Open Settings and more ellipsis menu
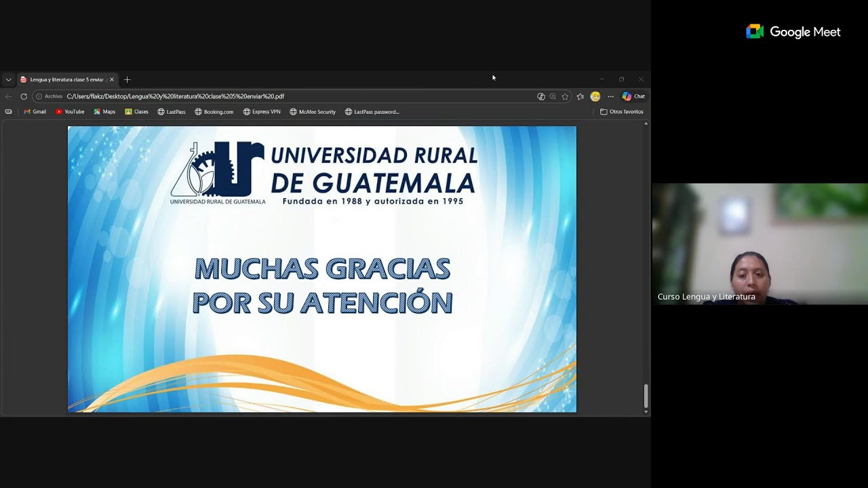 [610, 96]
